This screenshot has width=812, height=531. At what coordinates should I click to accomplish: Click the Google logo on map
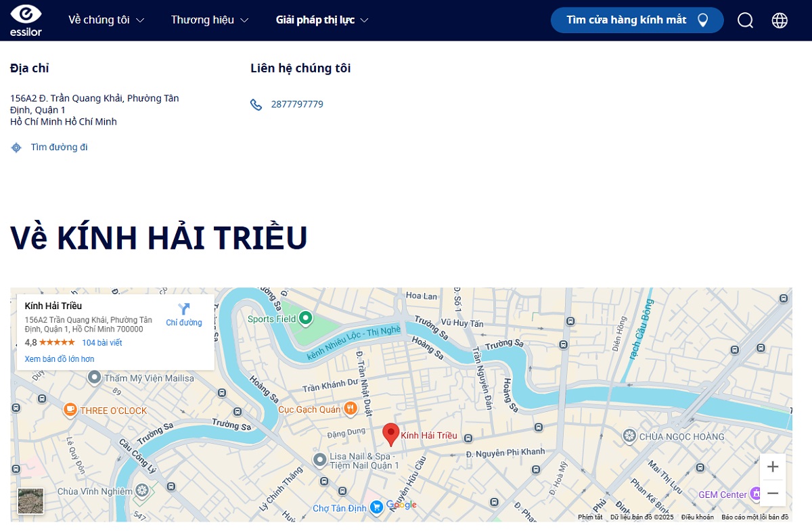point(401,505)
